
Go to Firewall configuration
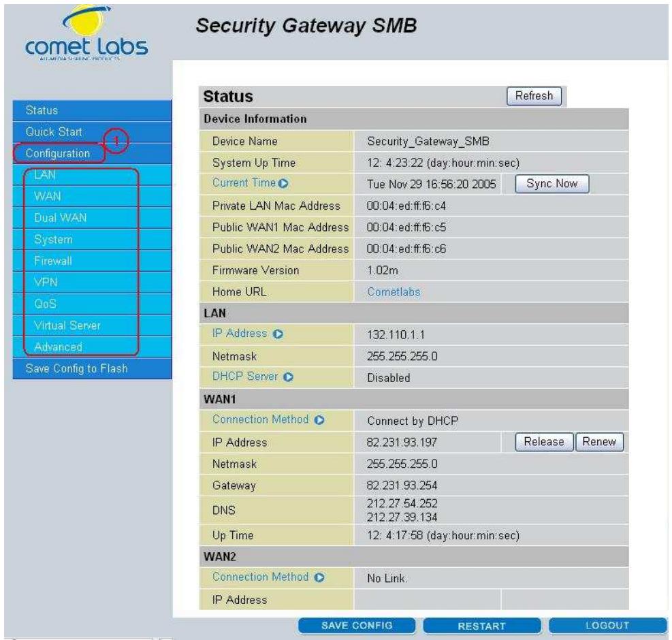pyautogui.click(x=92, y=261)
